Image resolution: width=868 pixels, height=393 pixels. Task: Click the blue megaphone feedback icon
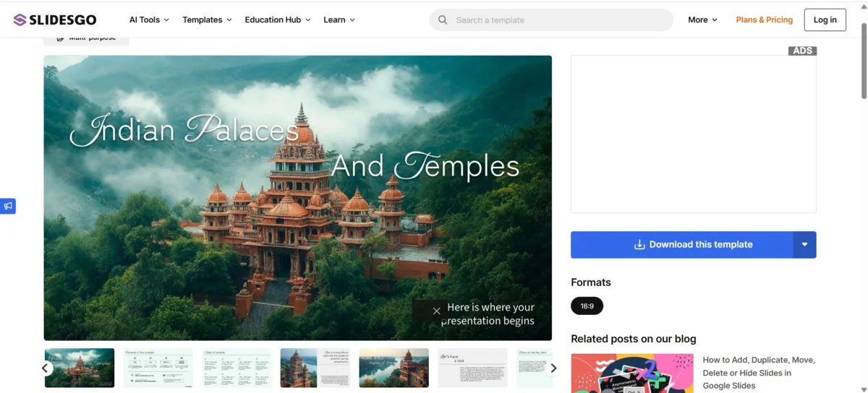tap(8, 206)
